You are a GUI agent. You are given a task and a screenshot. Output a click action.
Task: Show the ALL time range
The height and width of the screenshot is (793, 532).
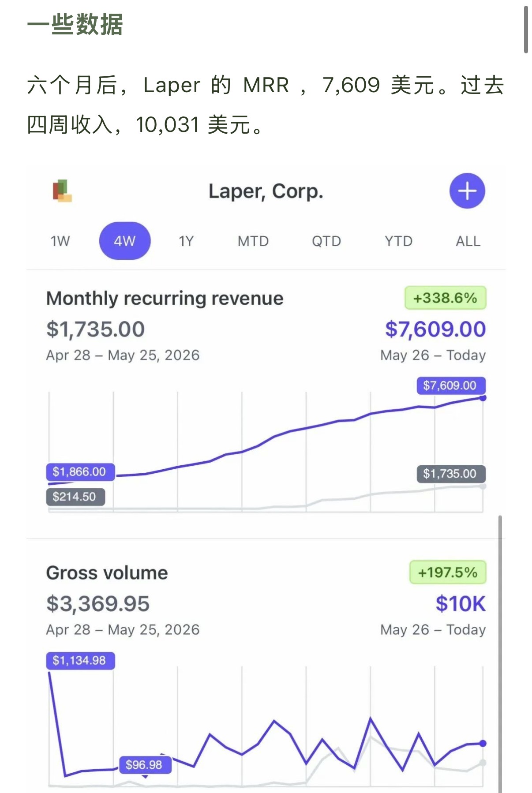[468, 241]
